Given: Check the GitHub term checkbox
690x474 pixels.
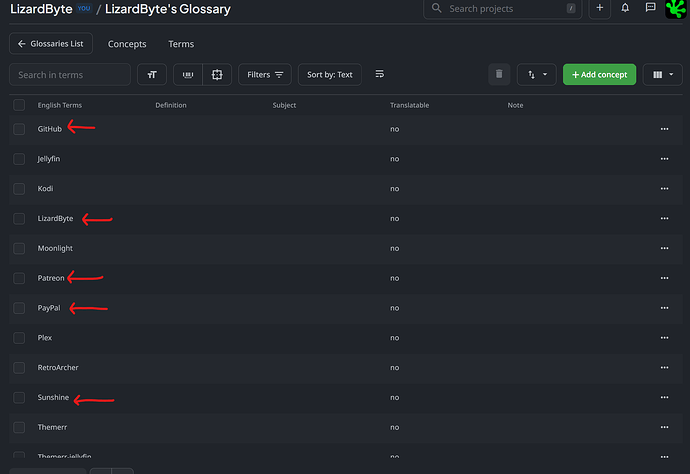Looking at the screenshot, I should [19, 129].
